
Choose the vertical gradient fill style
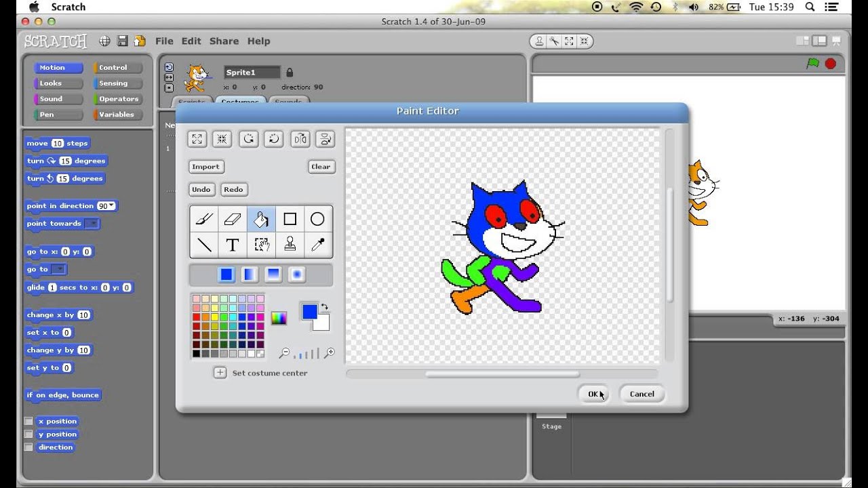273,274
